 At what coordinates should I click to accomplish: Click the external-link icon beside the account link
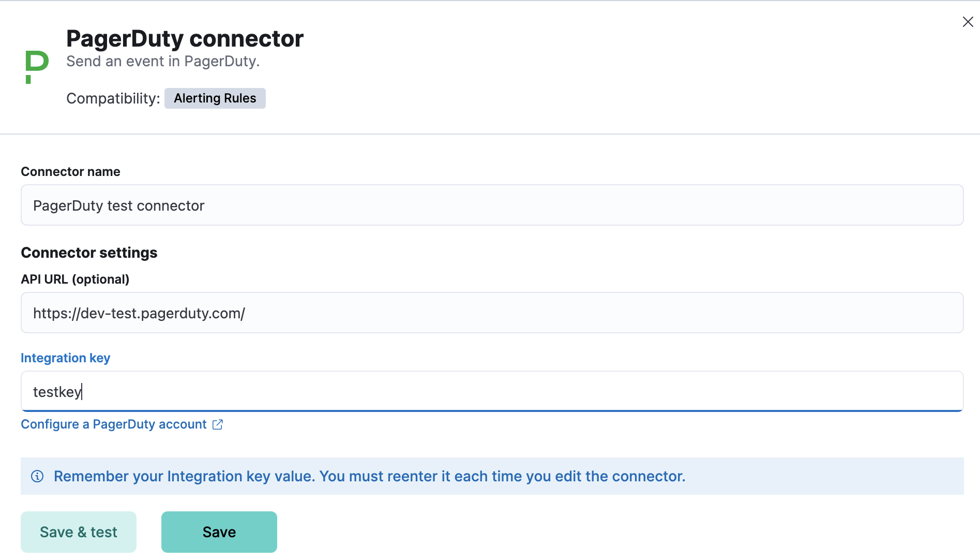pyautogui.click(x=218, y=424)
